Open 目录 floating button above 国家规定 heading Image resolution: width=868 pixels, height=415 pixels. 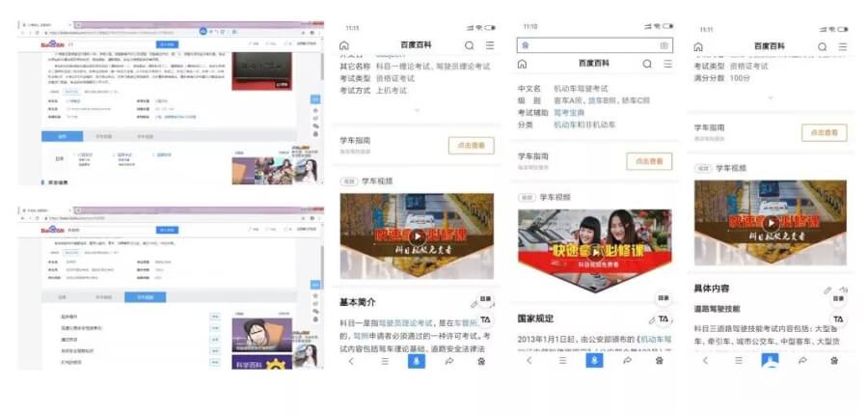[664, 299]
